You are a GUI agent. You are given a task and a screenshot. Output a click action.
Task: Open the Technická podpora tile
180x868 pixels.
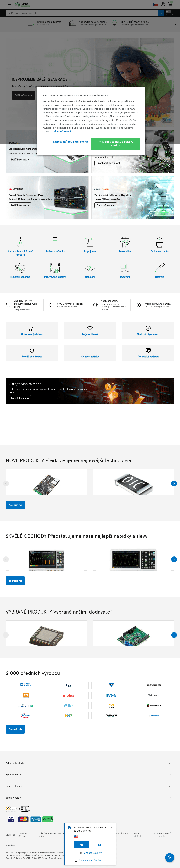148,353
